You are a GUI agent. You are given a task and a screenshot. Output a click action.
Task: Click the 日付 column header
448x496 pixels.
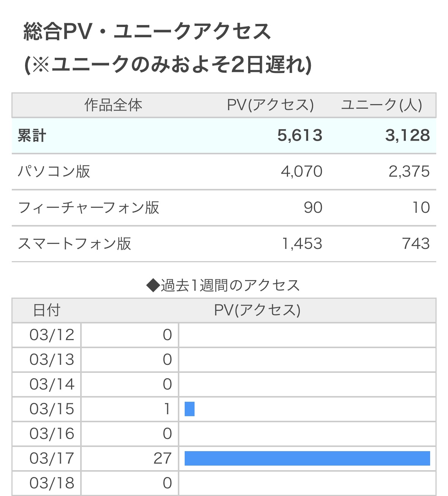pos(47,311)
